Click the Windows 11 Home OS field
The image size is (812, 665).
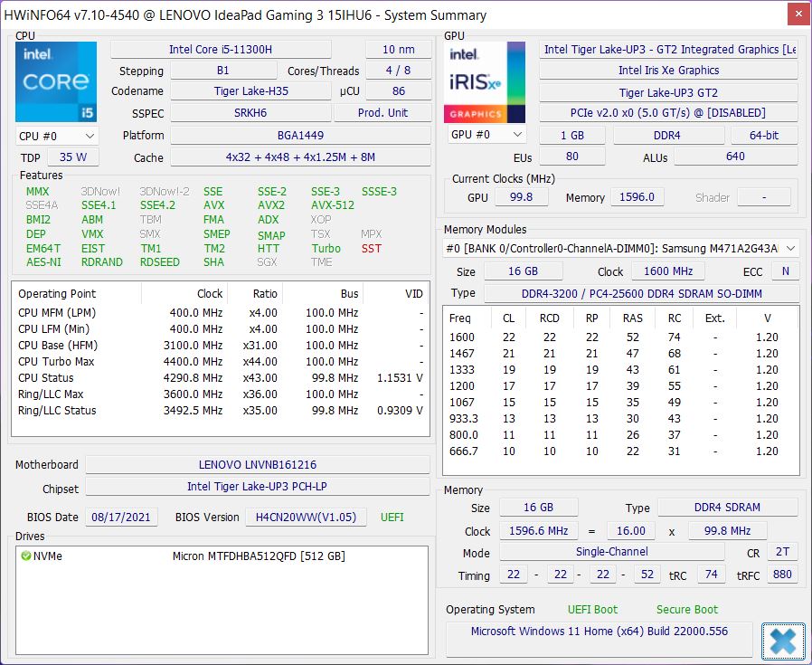[600, 632]
